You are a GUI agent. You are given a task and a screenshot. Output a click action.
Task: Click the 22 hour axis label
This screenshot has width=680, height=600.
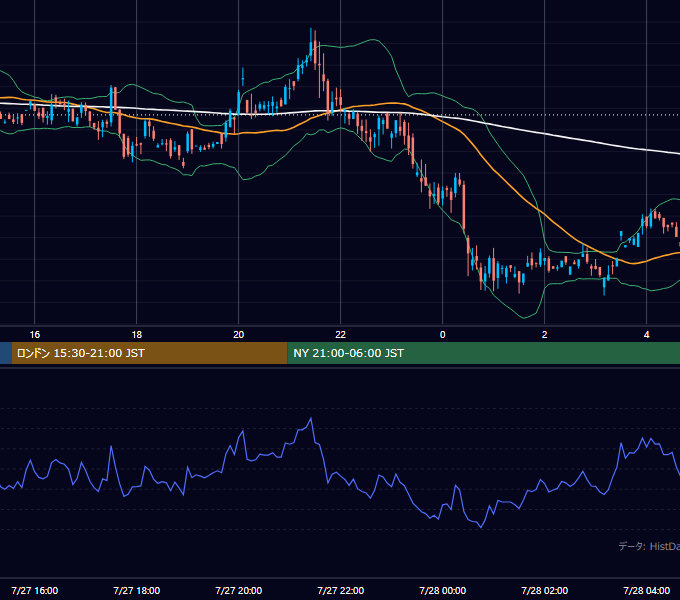coord(340,335)
